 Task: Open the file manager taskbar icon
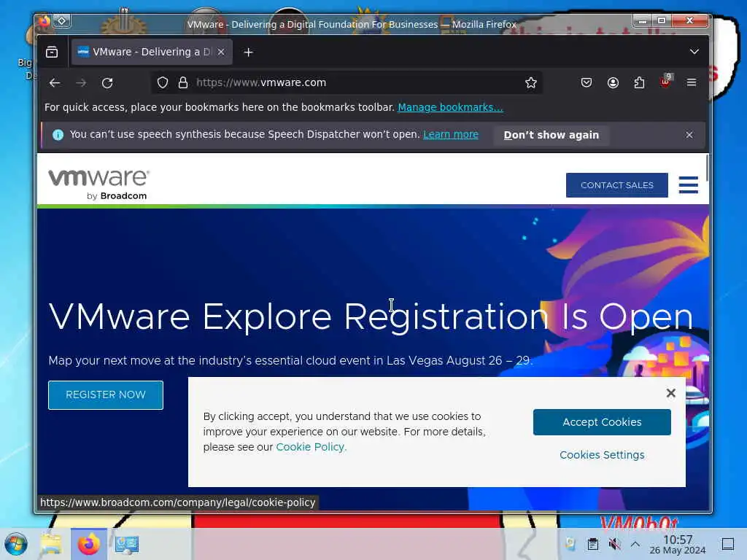pyautogui.click(x=51, y=544)
